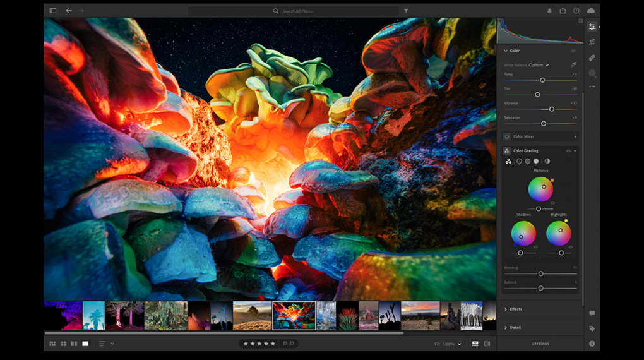Click the Color Mixer wheel icon
Viewport: 644px width, 360px height.
click(507, 136)
